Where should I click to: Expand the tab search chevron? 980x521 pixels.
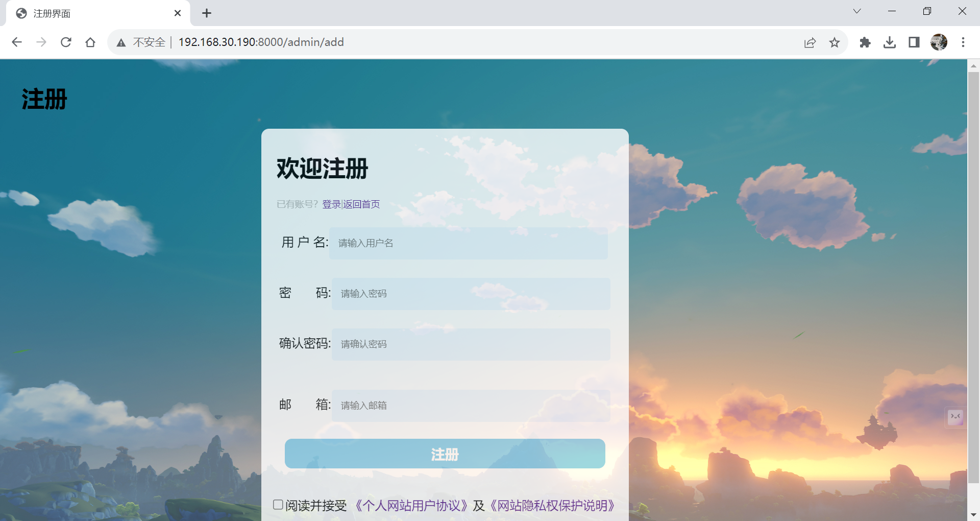pos(857,11)
